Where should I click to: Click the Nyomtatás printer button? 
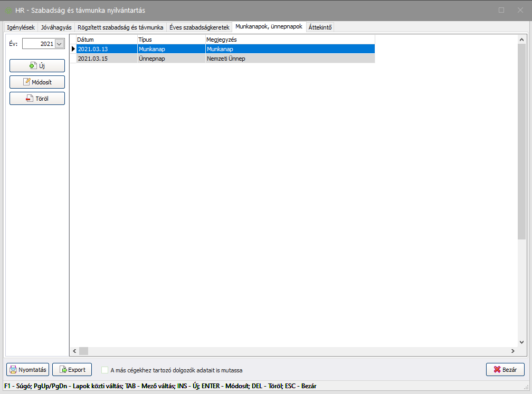click(27, 370)
